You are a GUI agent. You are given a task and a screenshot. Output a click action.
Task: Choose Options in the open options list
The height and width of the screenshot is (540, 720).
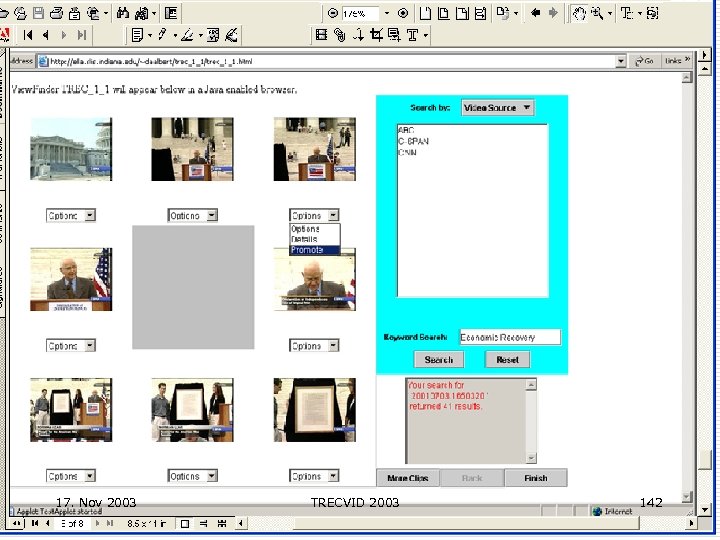(x=315, y=229)
